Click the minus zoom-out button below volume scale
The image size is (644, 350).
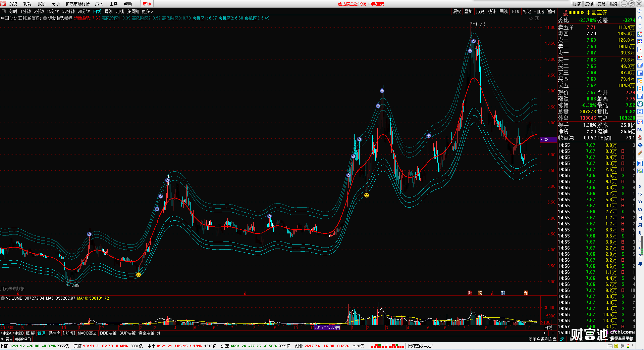click(x=552, y=333)
